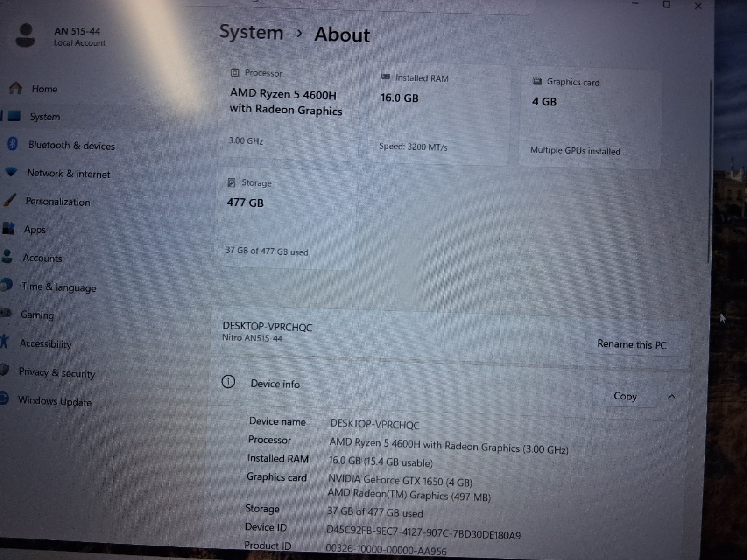Click AMD Radeon(TM) Graphics (497 MB) text

pos(409,495)
